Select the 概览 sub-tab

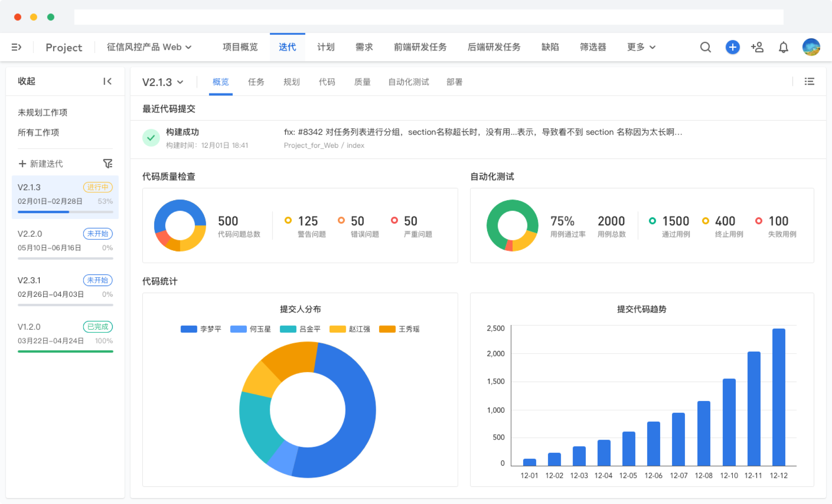tap(220, 82)
